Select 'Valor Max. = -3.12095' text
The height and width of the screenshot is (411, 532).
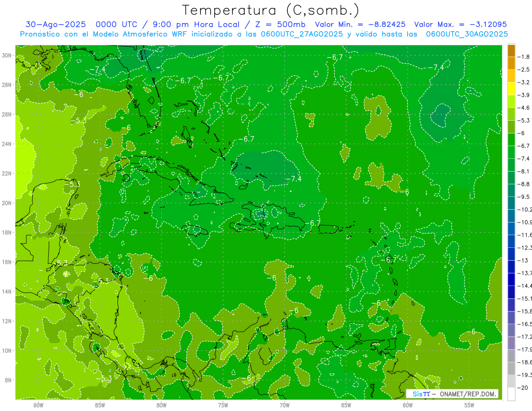460,24
